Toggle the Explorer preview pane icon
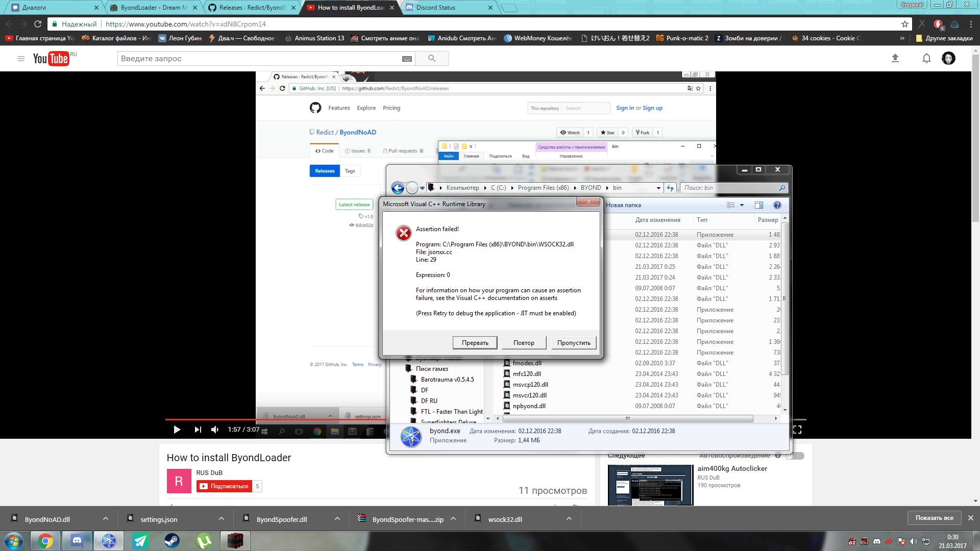 pyautogui.click(x=759, y=205)
